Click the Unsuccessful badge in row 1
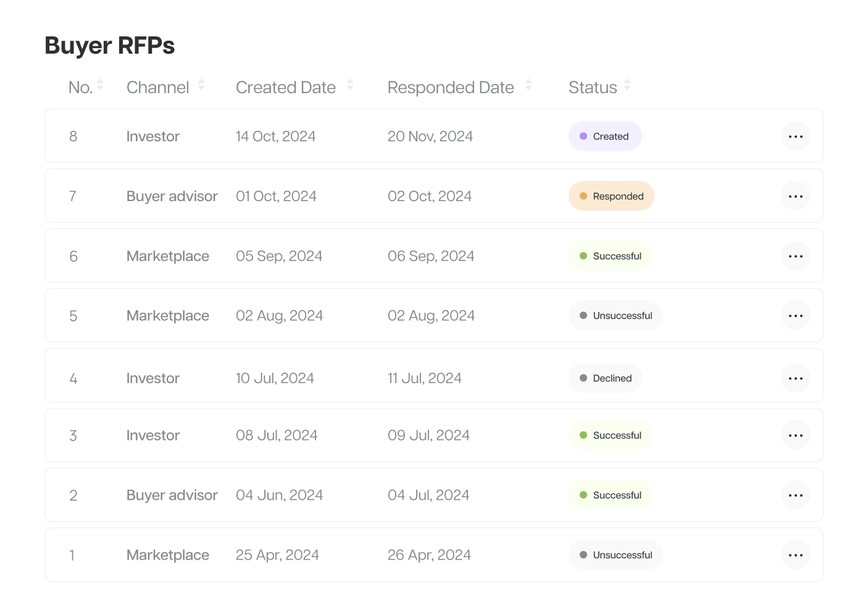 pyautogui.click(x=616, y=555)
